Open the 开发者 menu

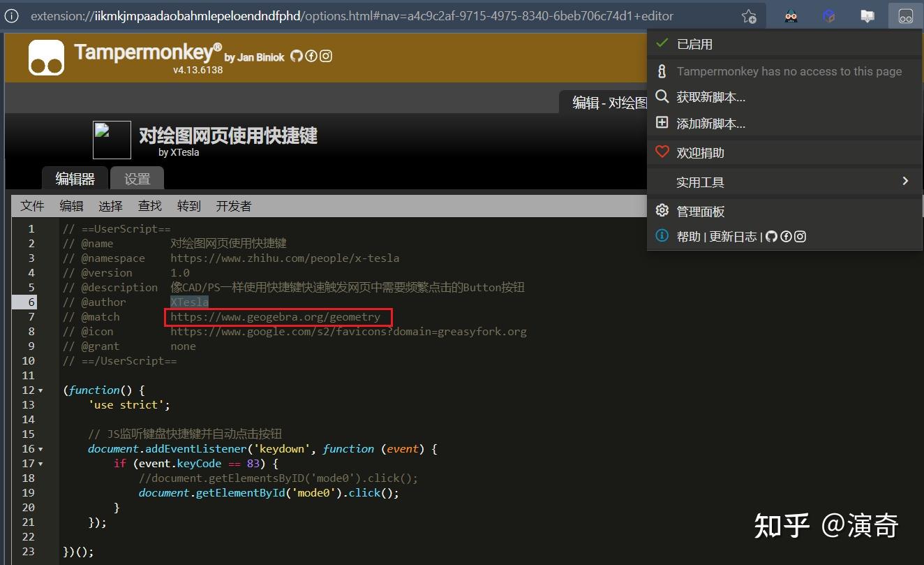[x=234, y=206]
